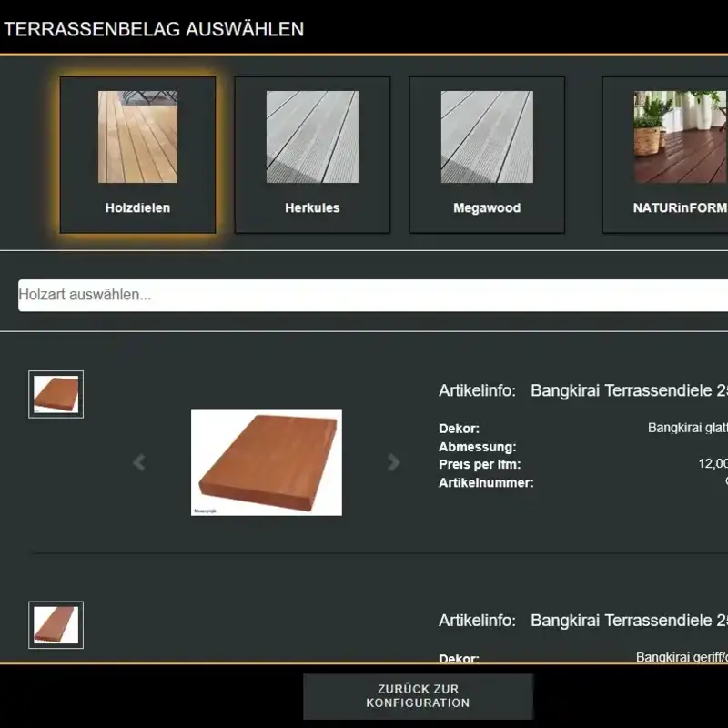Select the Holzdielen decking photo
The image size is (728, 728).
137,136
